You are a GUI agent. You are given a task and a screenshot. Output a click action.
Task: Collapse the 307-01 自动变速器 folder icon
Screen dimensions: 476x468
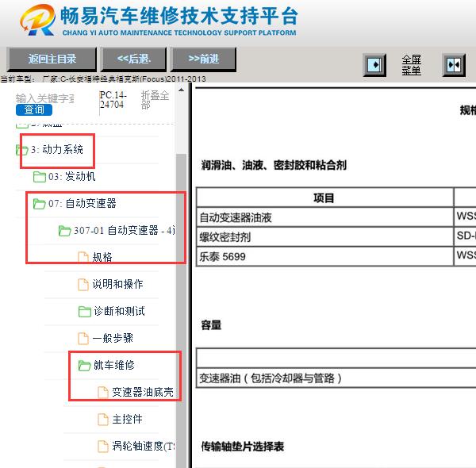coord(64,231)
